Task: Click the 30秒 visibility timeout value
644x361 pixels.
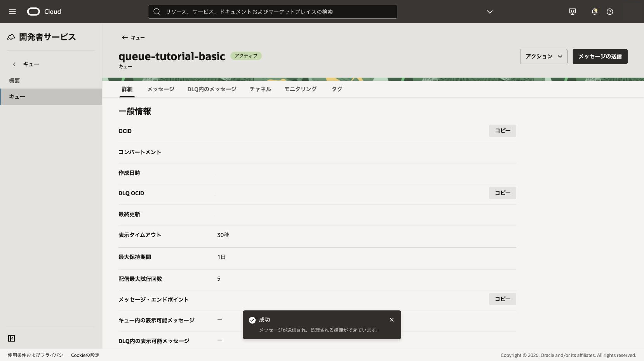Action: click(223, 235)
